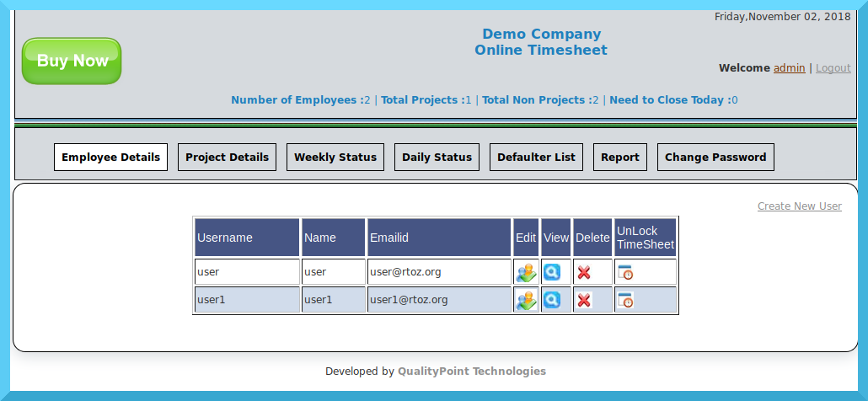Open the View icon for user1
Image resolution: width=868 pixels, height=401 pixels.
coord(552,300)
